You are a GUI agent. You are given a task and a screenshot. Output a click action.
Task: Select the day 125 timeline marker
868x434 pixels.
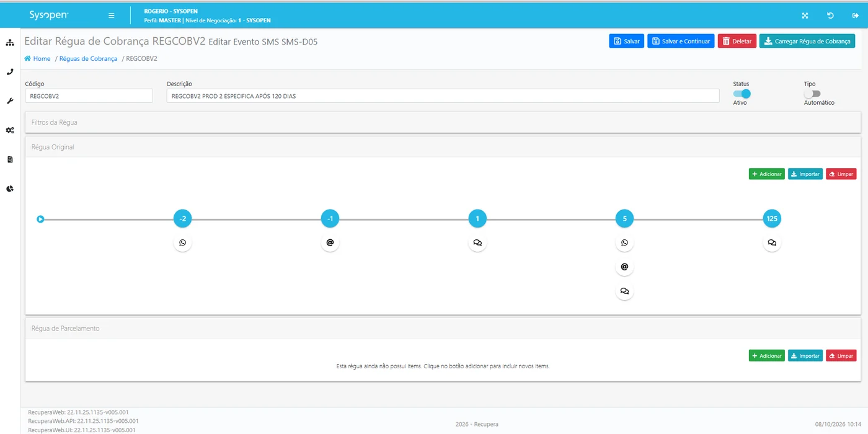pyautogui.click(x=772, y=219)
